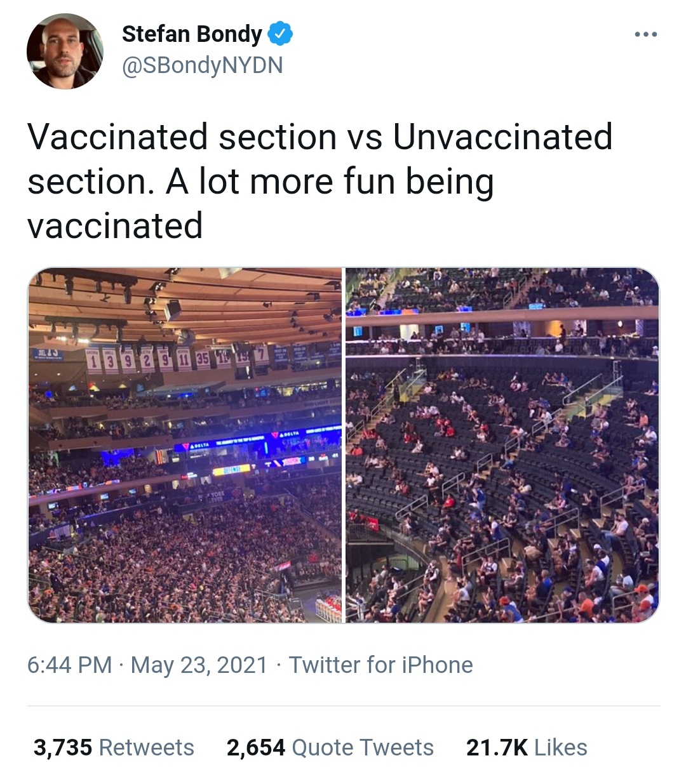This screenshot has width=686, height=784.
Task: Click the May 23, 2021 date
Action: point(199,665)
